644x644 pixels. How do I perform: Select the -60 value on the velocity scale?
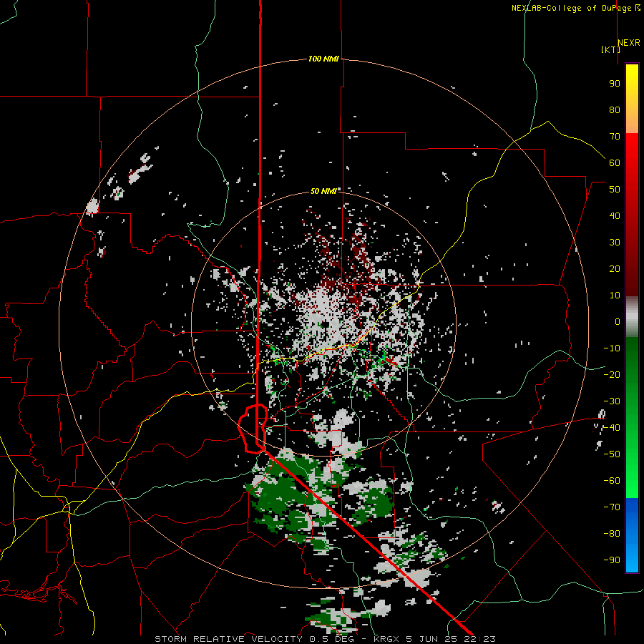(x=612, y=481)
